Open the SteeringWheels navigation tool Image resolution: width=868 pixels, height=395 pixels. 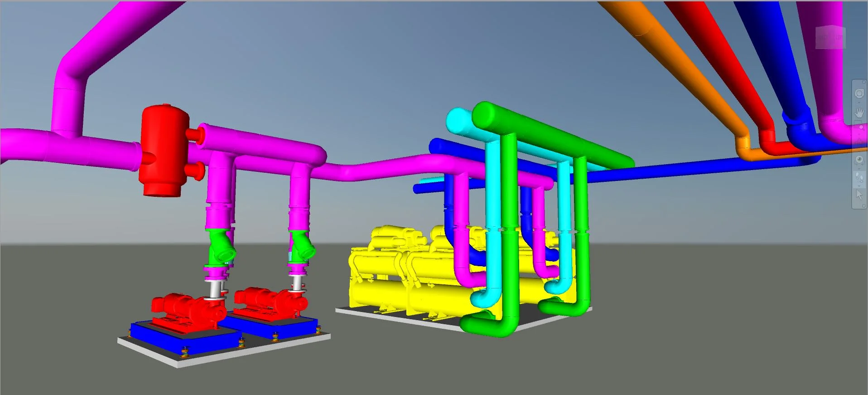[859, 93]
